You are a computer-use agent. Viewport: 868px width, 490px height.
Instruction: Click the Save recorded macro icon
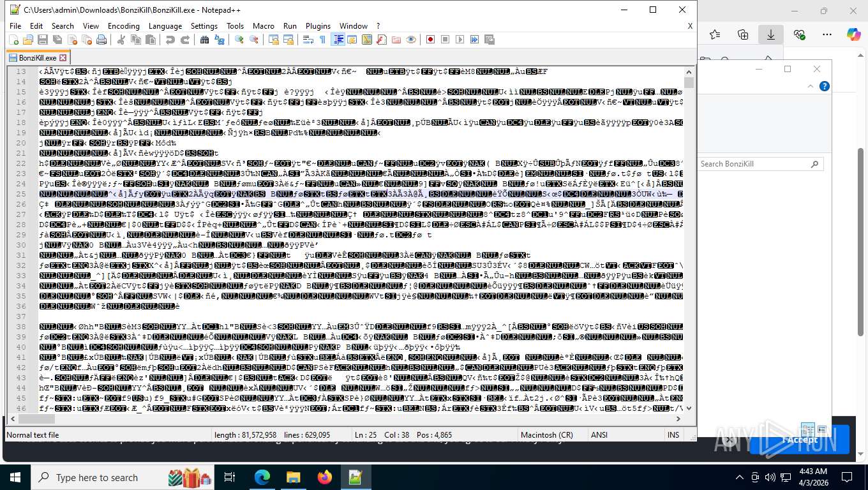pos(490,40)
